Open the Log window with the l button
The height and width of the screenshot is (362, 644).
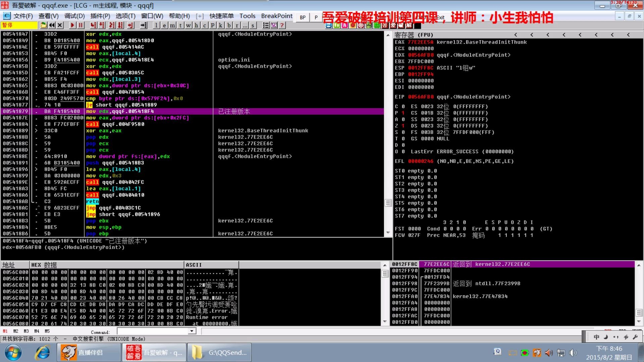tap(156, 25)
